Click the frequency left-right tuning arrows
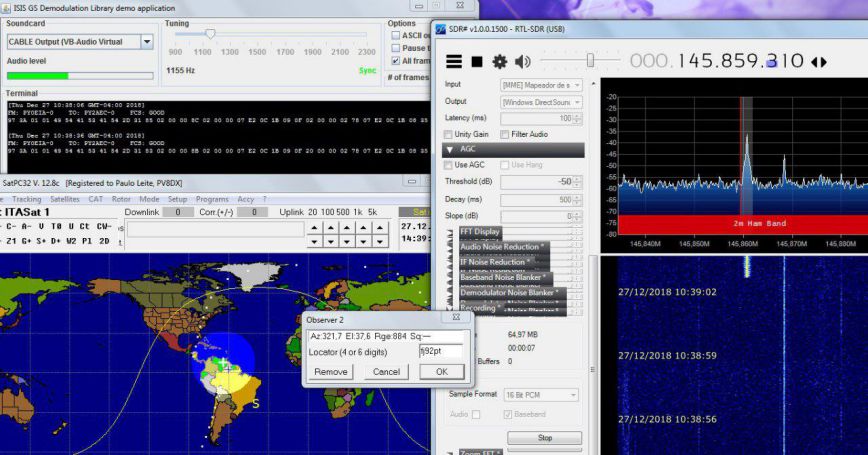The image size is (868, 455). [818, 62]
